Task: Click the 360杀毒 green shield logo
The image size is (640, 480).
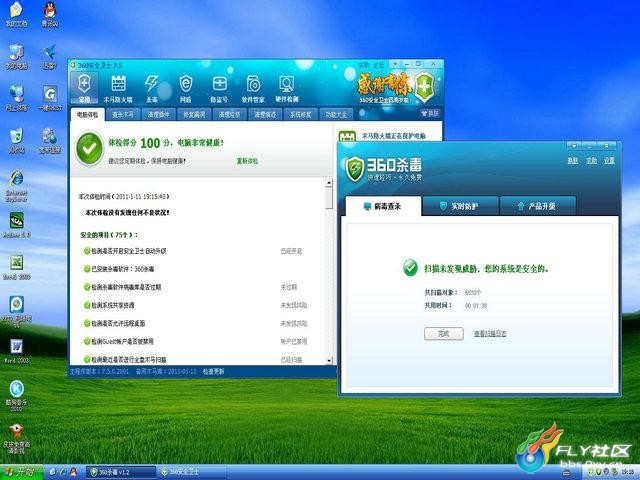Action: click(x=355, y=168)
